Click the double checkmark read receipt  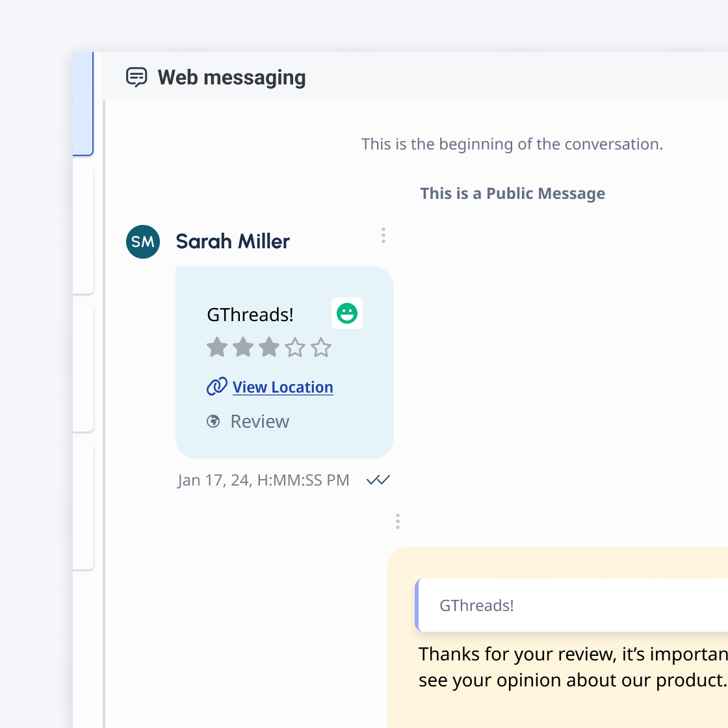click(x=378, y=480)
